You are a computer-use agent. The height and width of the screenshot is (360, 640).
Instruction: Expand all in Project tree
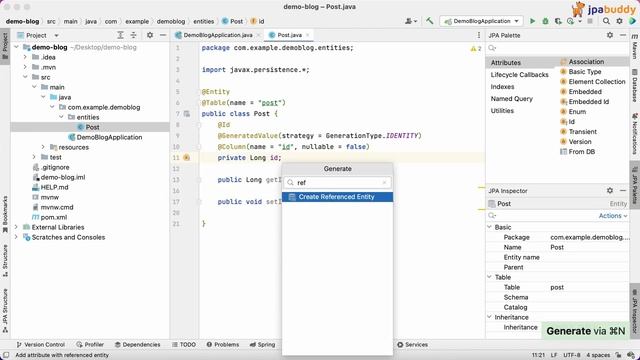coord(120,35)
